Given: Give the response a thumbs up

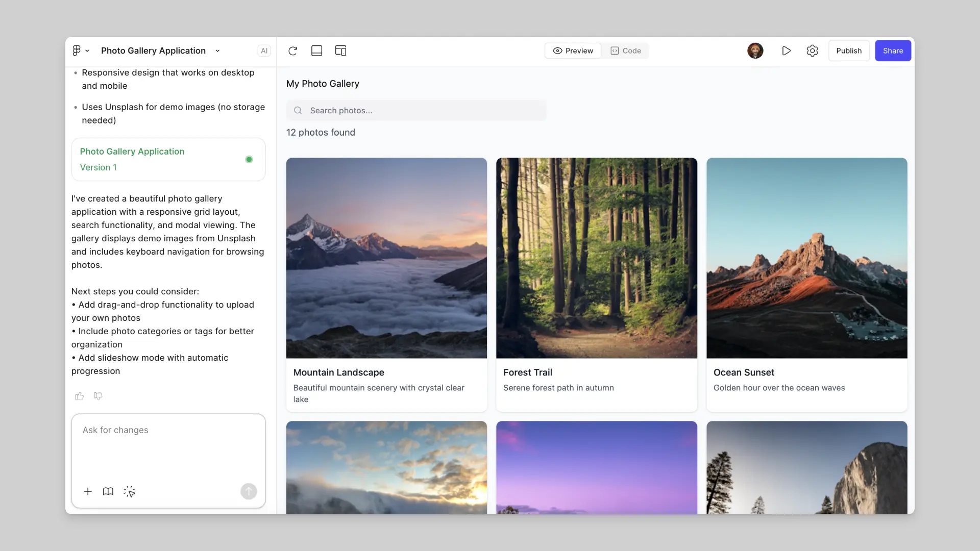Looking at the screenshot, I should [x=80, y=396].
